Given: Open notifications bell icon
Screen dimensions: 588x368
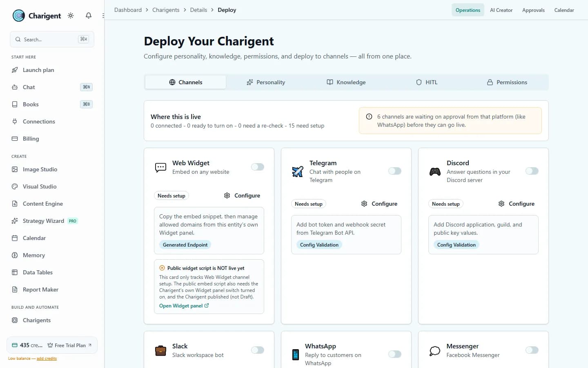Looking at the screenshot, I should click(89, 16).
